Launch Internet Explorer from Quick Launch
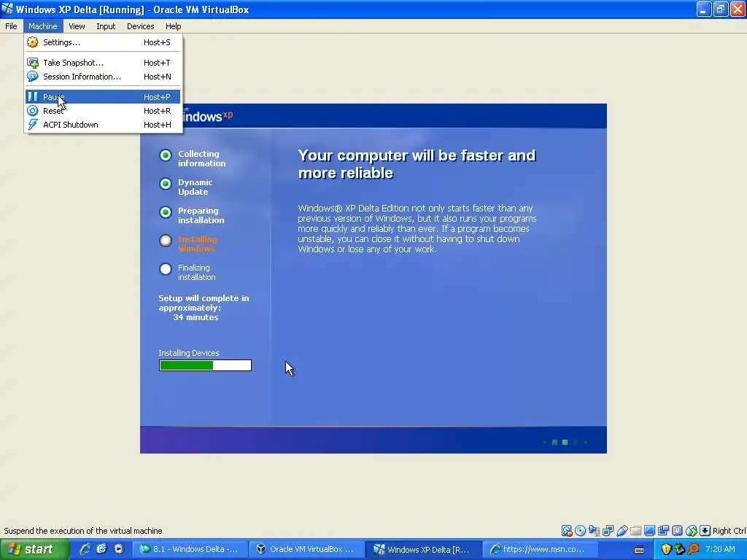This screenshot has width=747, height=560. tap(85, 549)
